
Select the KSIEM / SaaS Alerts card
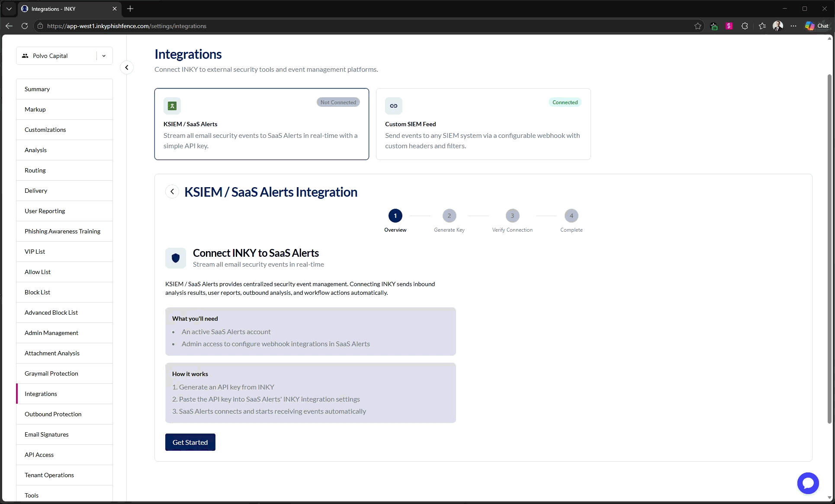[x=262, y=124]
